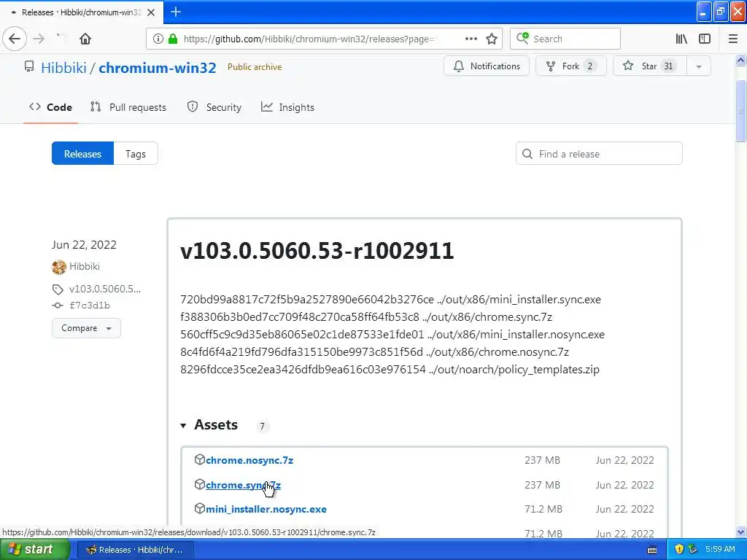Open a new tab with plus button
Screen dimensions: 747x560
click(176, 12)
